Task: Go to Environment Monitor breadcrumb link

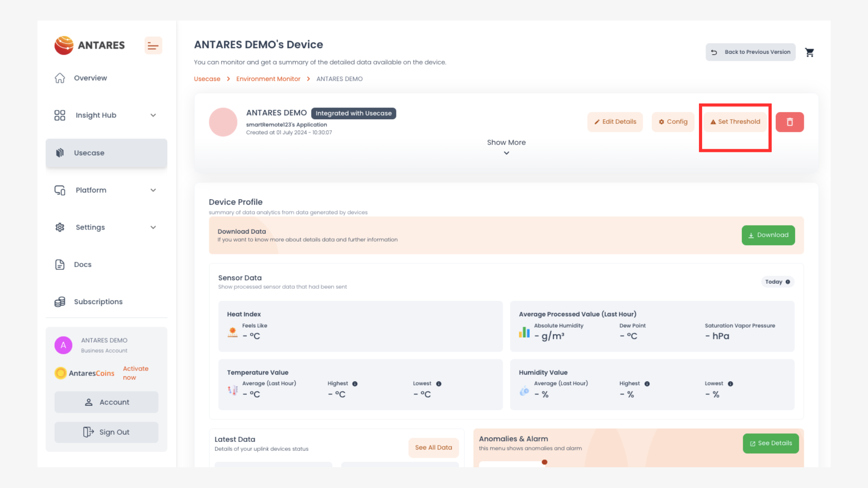Action: coord(268,79)
